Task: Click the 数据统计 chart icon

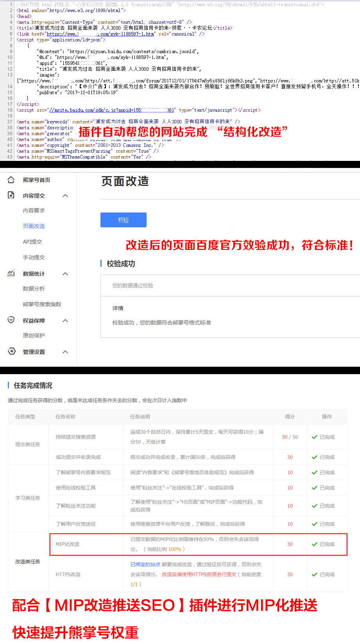Action: [x=11, y=273]
